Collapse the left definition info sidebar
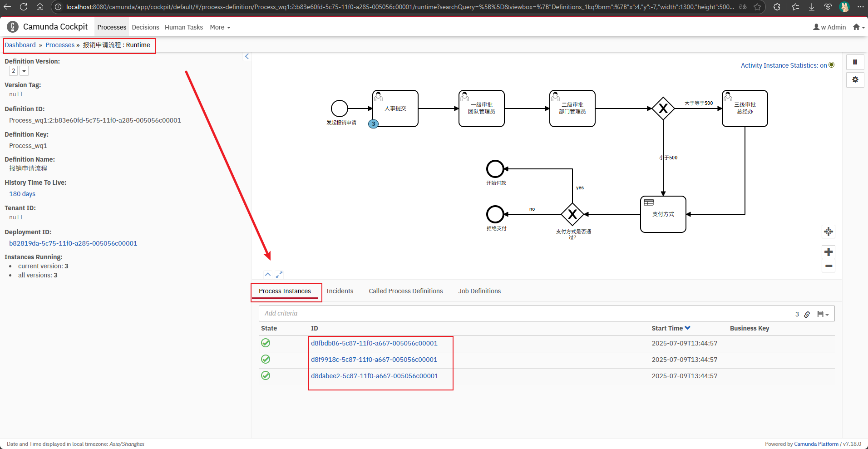The height and width of the screenshot is (449, 868). (247, 56)
